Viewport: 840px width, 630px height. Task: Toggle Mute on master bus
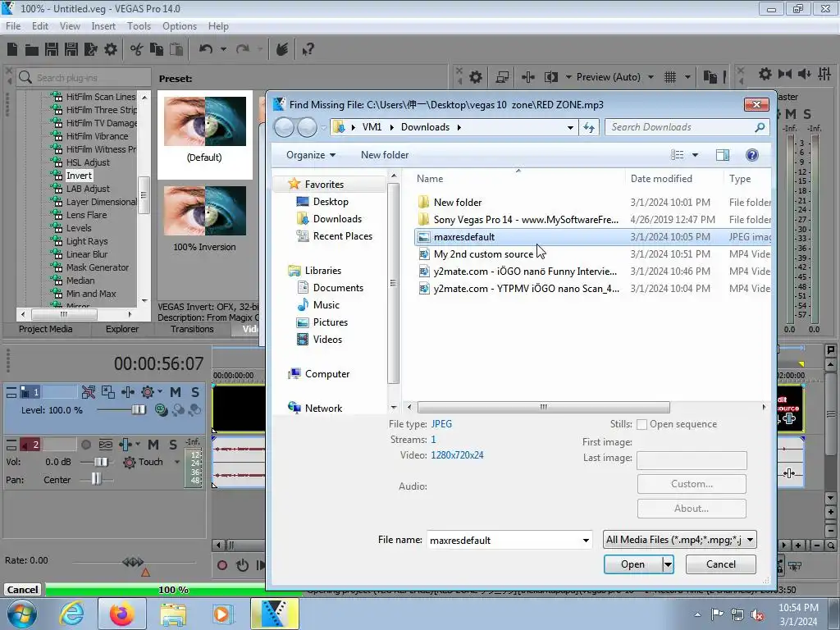coord(790,113)
